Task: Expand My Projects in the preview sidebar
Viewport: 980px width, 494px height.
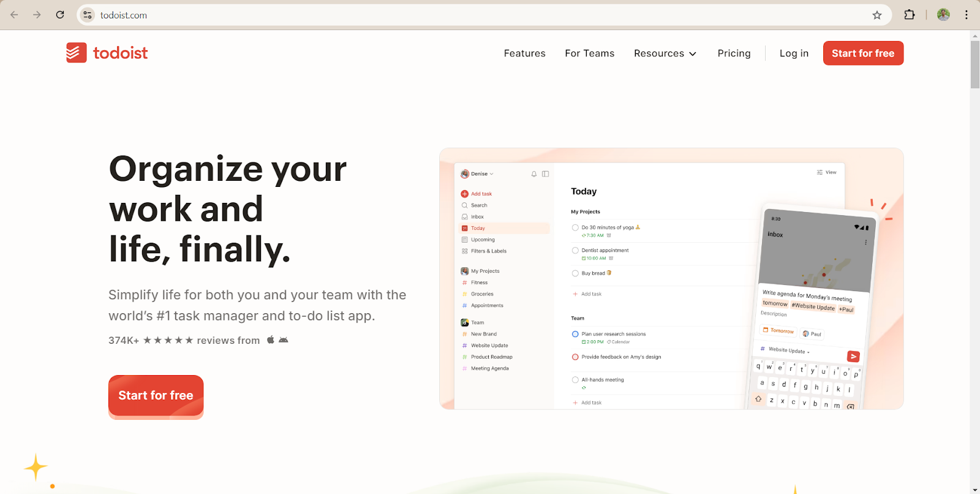Action: point(480,271)
